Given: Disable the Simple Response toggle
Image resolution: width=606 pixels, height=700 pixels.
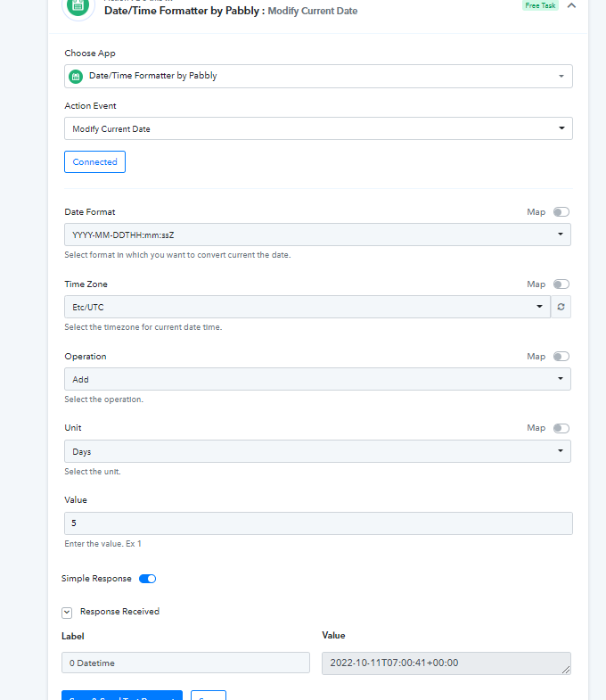Looking at the screenshot, I should pyautogui.click(x=147, y=579).
